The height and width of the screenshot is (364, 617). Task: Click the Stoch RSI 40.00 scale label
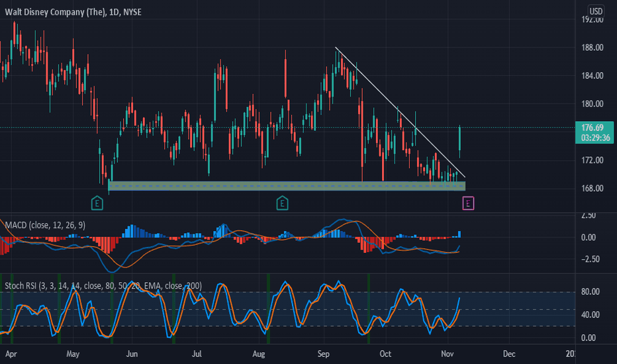point(591,315)
